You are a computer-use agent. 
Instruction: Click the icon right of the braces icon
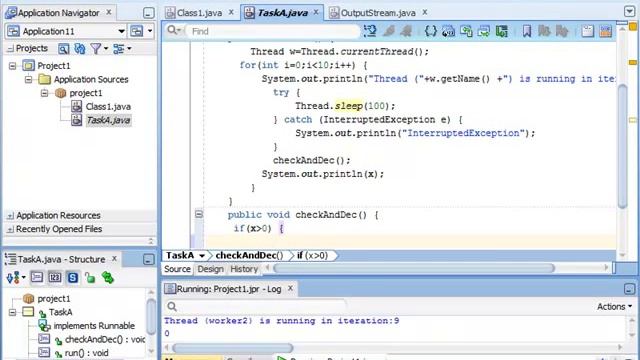click(448, 31)
